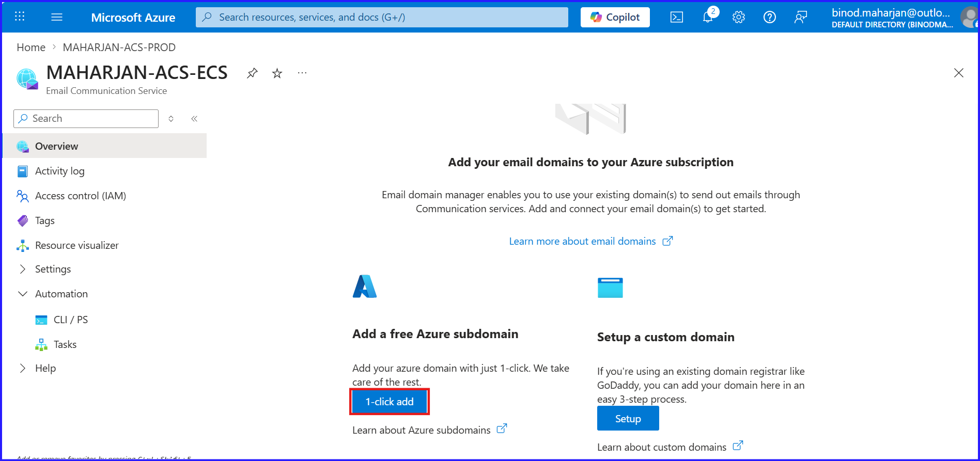Open Learn about custom domains link
This screenshot has height=461, width=980.
tap(662, 447)
